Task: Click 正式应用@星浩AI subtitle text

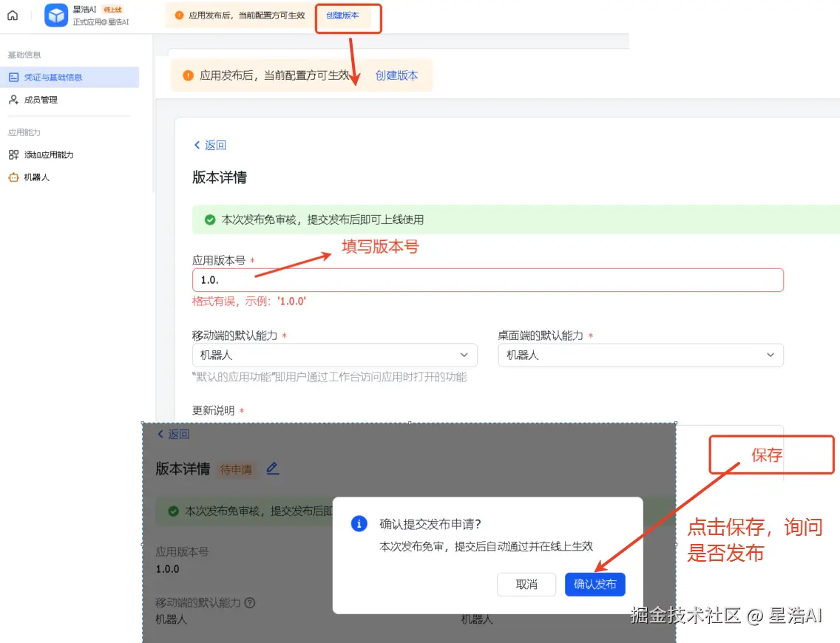Action: [x=101, y=22]
